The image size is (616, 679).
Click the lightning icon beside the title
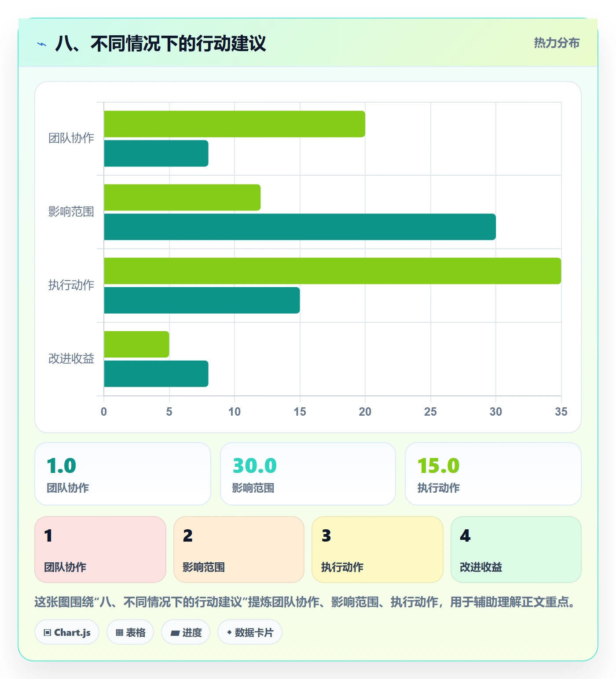point(42,44)
